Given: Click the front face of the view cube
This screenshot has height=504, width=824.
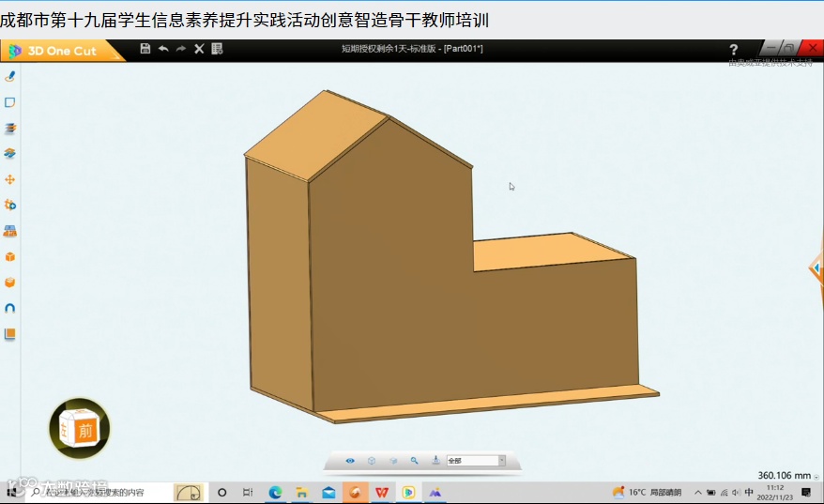Looking at the screenshot, I should point(85,431).
